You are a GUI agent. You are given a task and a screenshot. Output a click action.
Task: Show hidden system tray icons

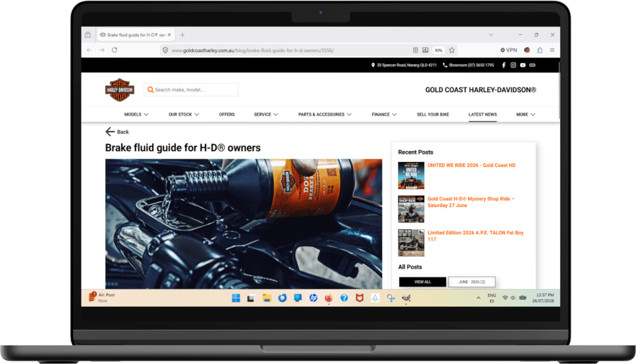(479, 298)
